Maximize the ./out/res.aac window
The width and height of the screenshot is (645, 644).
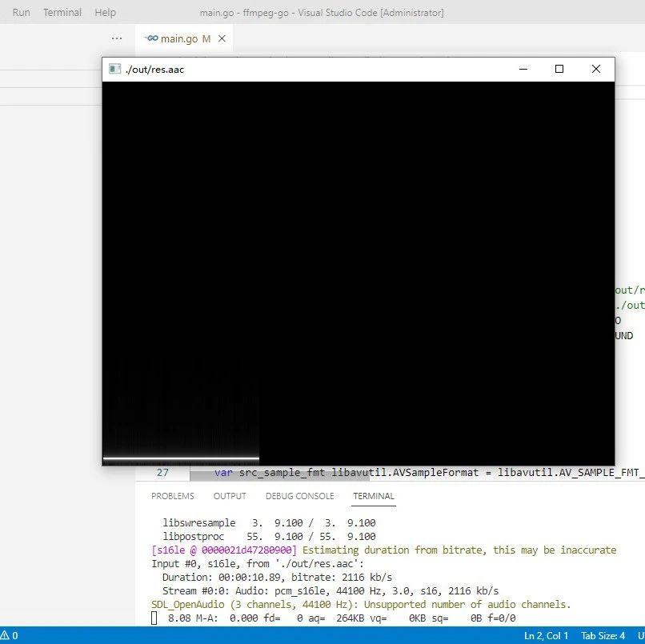[559, 69]
